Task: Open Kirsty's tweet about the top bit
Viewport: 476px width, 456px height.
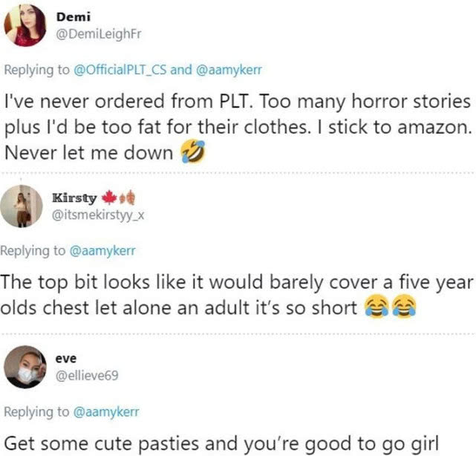Action: (x=223, y=293)
